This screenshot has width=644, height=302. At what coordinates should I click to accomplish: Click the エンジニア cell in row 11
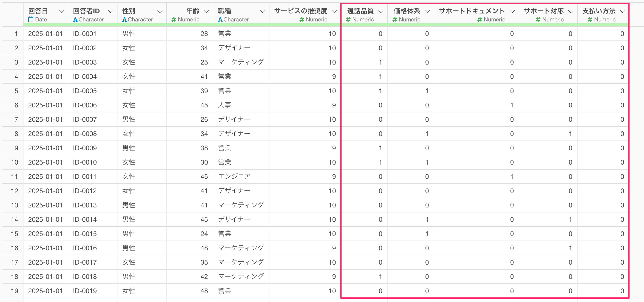coord(234,176)
